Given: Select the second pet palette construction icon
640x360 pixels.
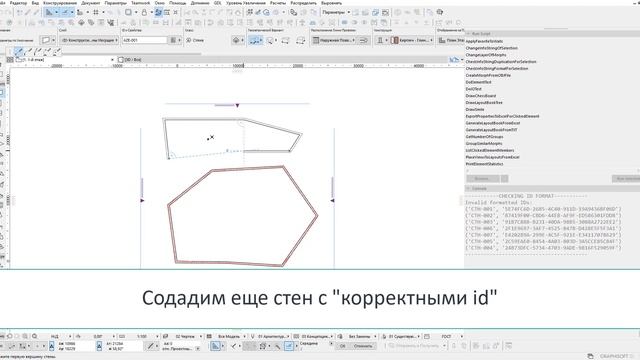Looking at the screenshot, I should [x=28, y=51].
